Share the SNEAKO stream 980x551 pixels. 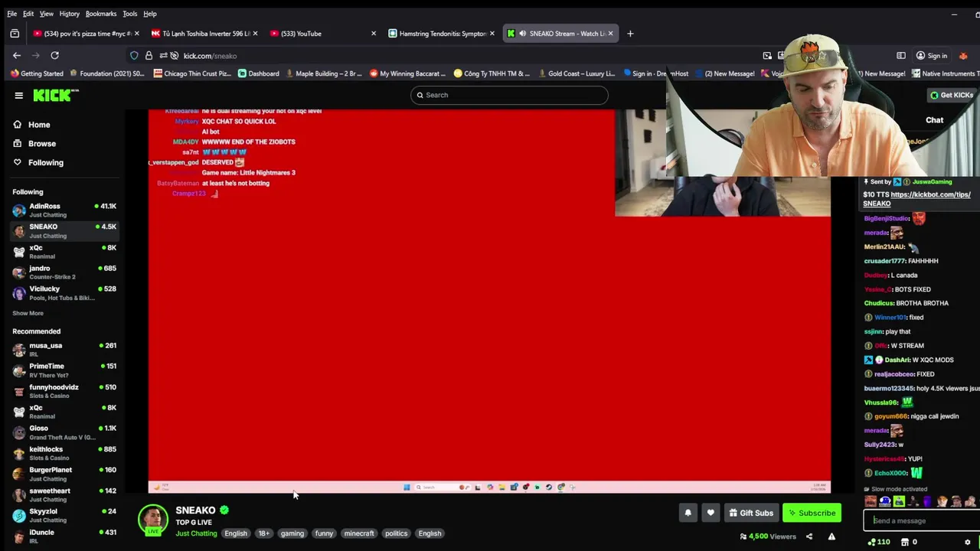(809, 536)
